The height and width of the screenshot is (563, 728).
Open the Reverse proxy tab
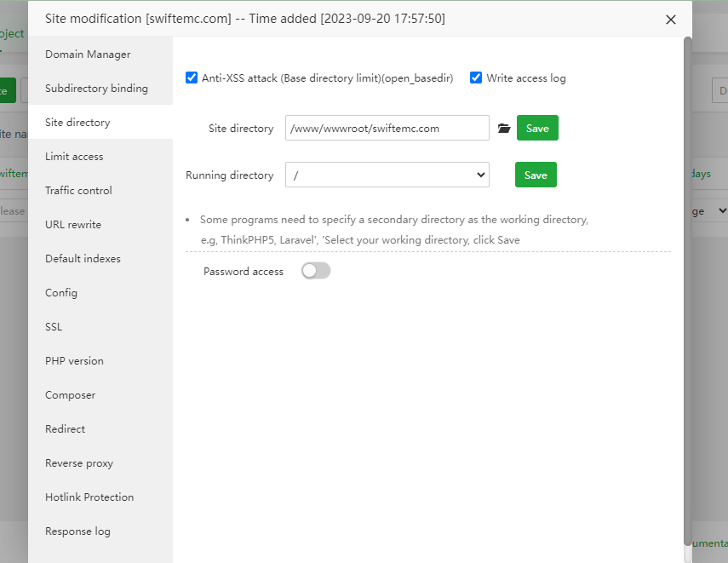79,463
